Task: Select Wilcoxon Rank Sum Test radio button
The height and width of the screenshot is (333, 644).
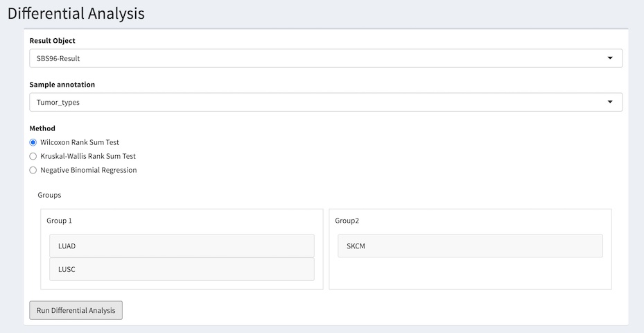Action: [x=33, y=142]
